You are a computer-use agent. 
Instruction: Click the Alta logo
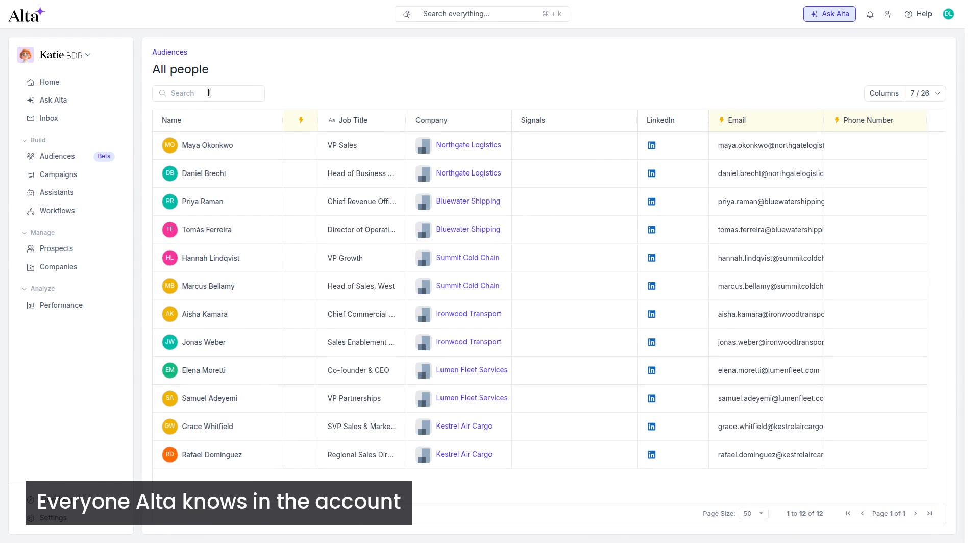tap(27, 14)
